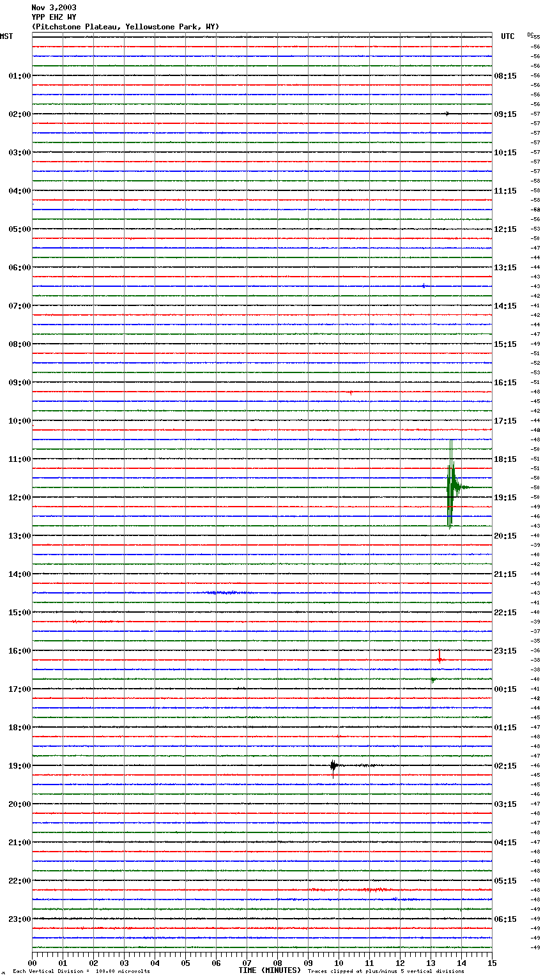This screenshot has width=543, height=980.
Task: Click the 12:15 UTC time label
Action: pos(505,229)
